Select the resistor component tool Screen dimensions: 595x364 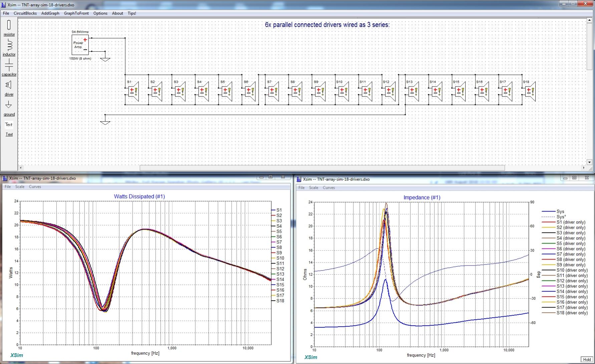9,28
